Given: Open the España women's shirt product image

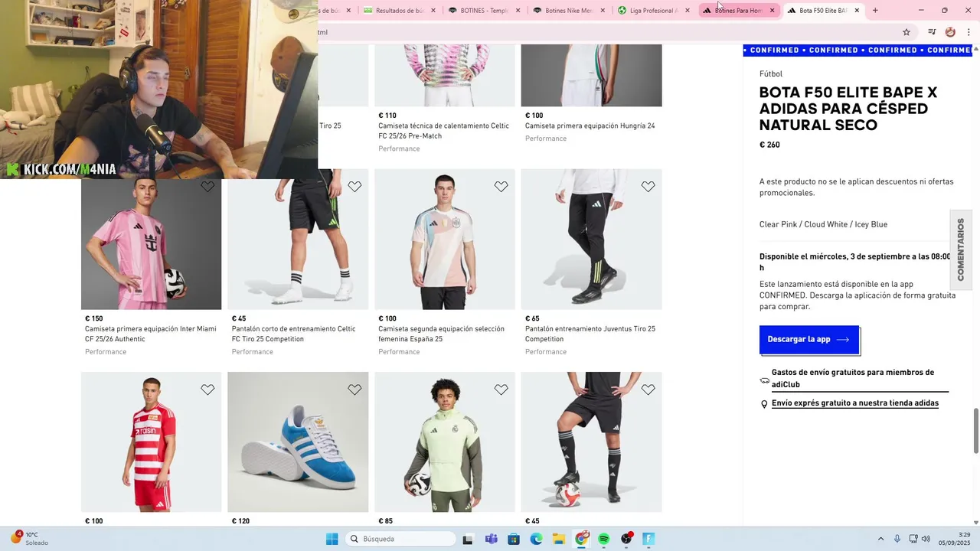Looking at the screenshot, I should click(x=445, y=239).
